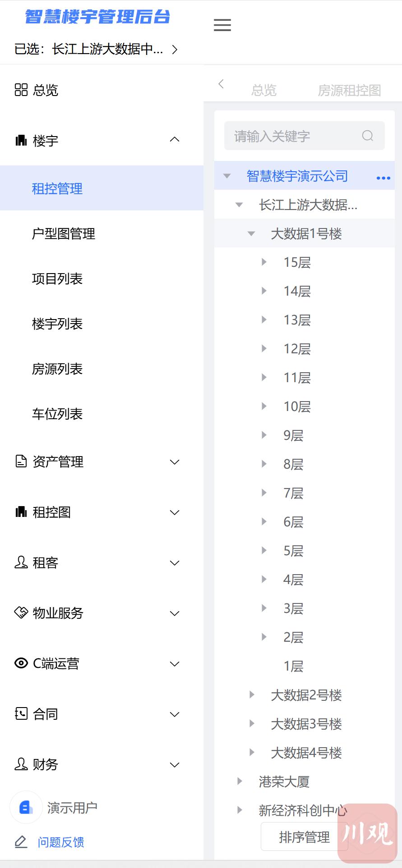Screen dimensions: 402x868
Task: Collapse the 楼宇 menu section
Action: tap(175, 140)
